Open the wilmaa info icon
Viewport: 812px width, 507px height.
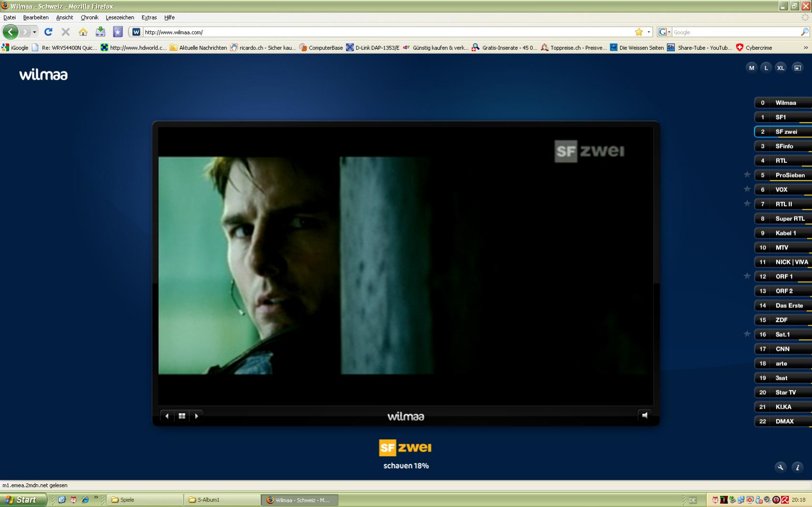coord(797,467)
